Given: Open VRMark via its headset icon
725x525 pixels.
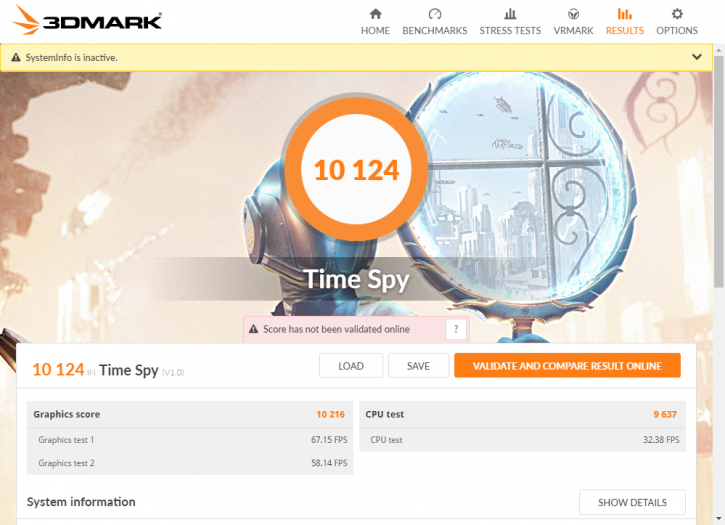Looking at the screenshot, I should coord(573,14).
